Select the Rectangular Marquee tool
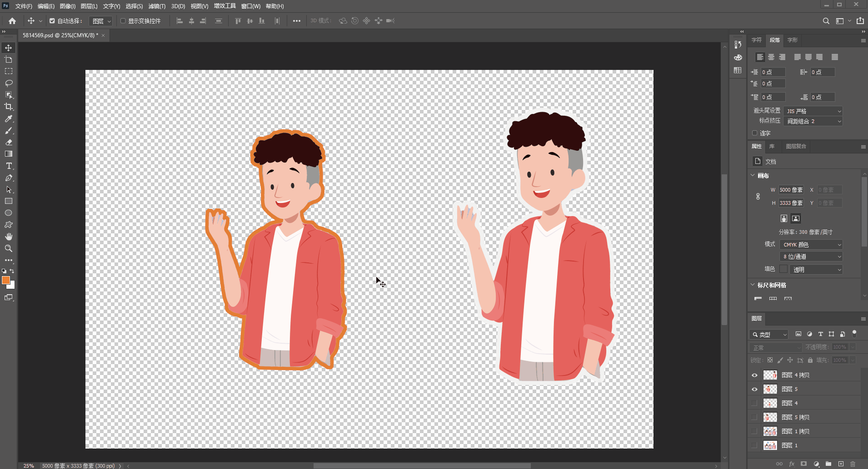The width and height of the screenshot is (868, 469). [9, 71]
